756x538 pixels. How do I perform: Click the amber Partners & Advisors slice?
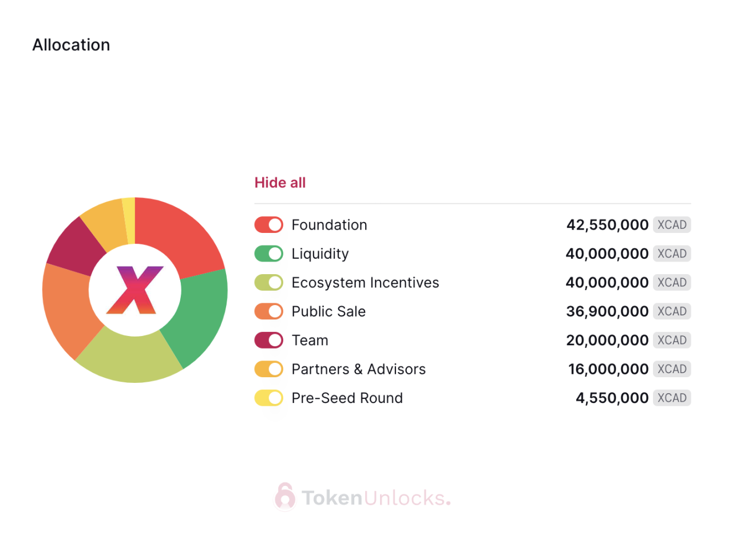click(106, 222)
